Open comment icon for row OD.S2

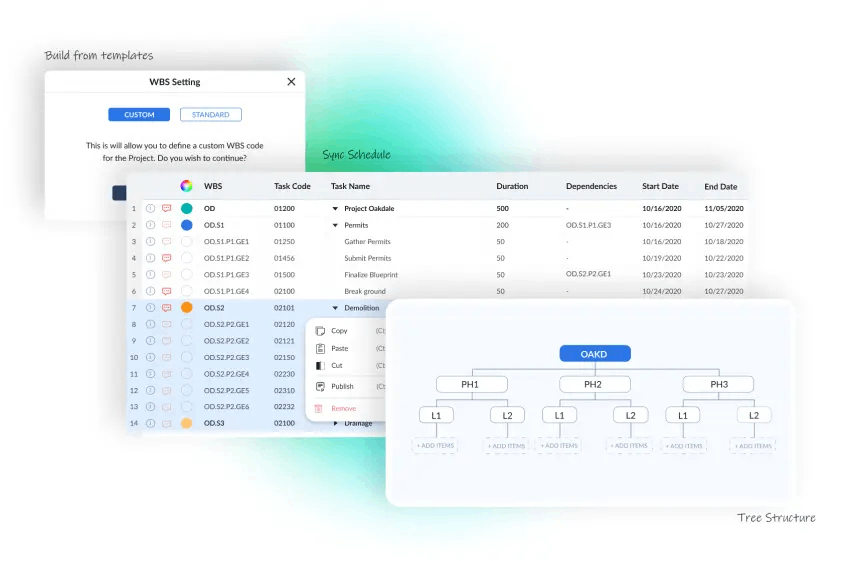pyautogui.click(x=167, y=308)
